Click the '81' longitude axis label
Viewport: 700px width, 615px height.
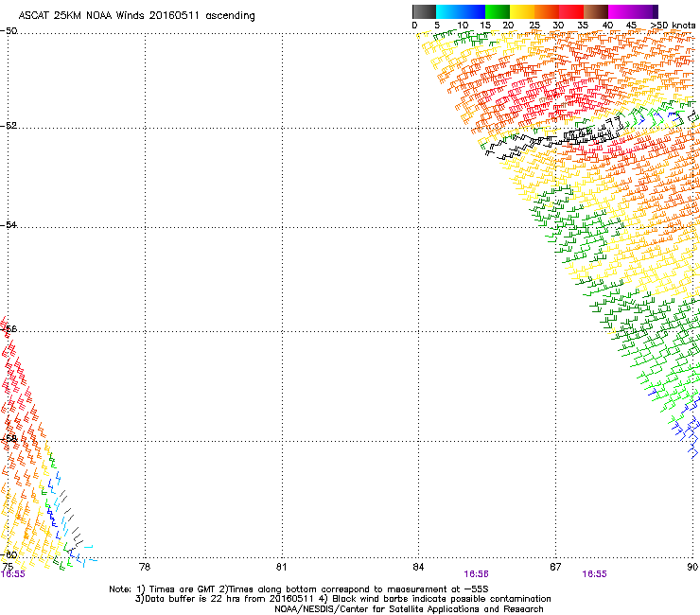281,567
